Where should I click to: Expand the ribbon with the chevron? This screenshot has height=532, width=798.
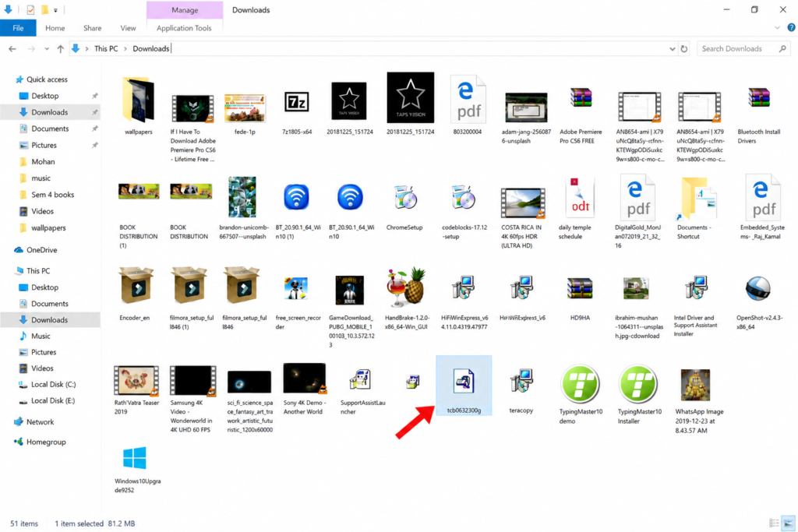click(777, 28)
